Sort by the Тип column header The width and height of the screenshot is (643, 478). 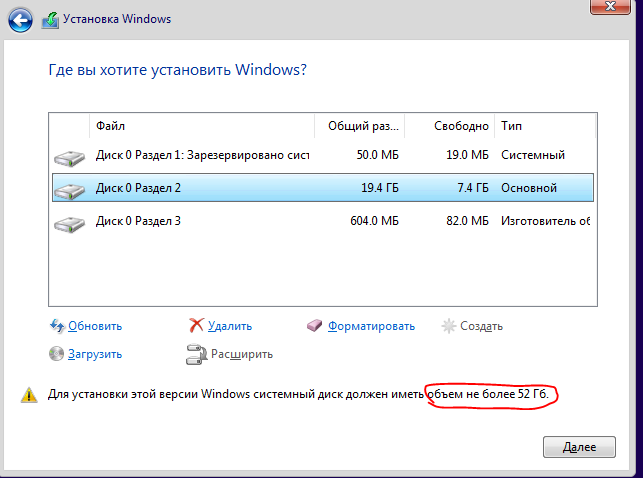545,126
